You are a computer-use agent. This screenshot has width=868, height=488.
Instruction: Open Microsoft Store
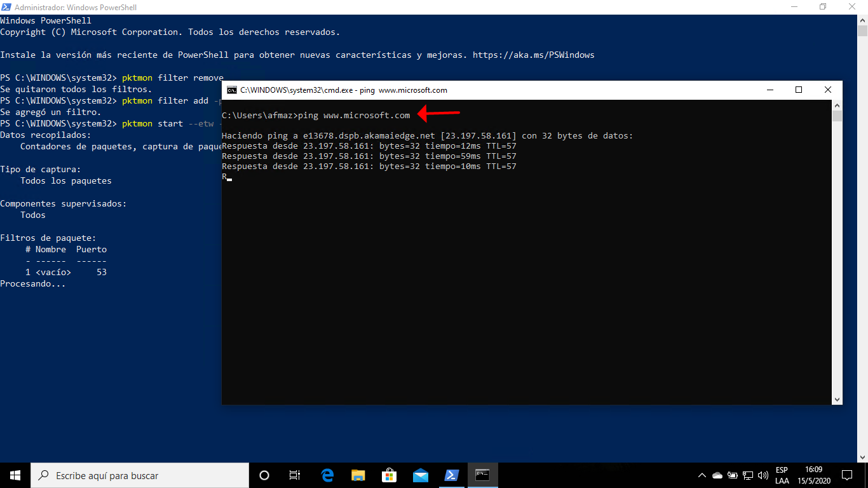pos(389,475)
